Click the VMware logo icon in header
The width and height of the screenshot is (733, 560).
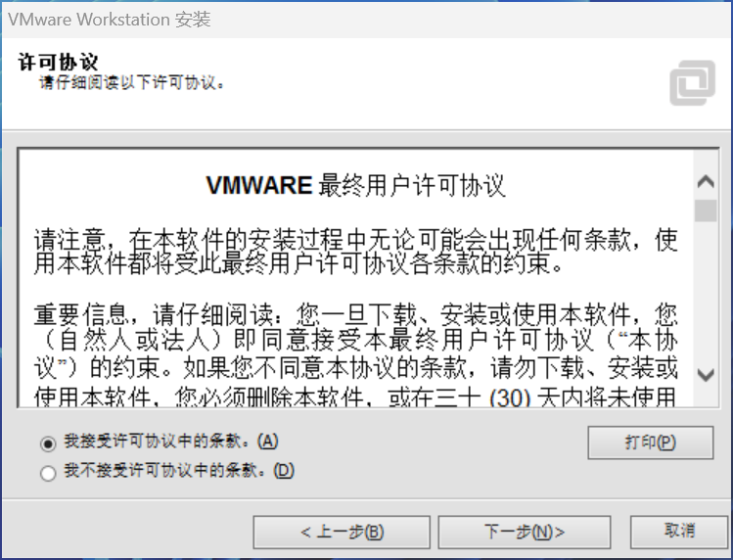(x=692, y=83)
